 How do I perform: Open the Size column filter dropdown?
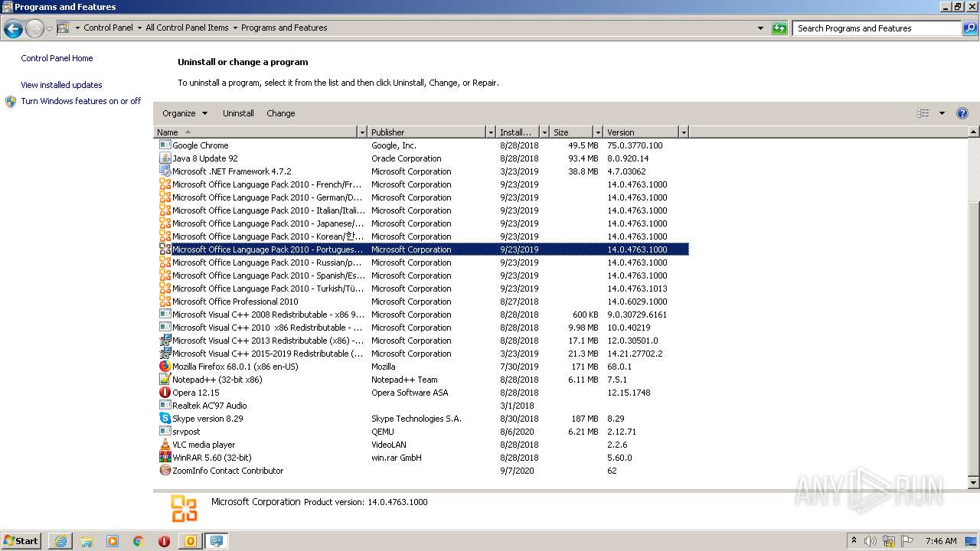click(598, 132)
